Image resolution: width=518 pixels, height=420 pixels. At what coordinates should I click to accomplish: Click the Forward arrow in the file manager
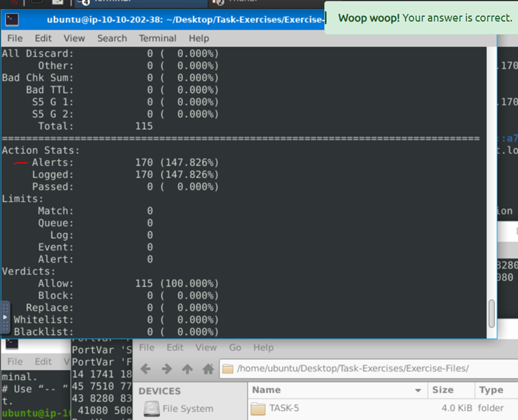pos(167,369)
